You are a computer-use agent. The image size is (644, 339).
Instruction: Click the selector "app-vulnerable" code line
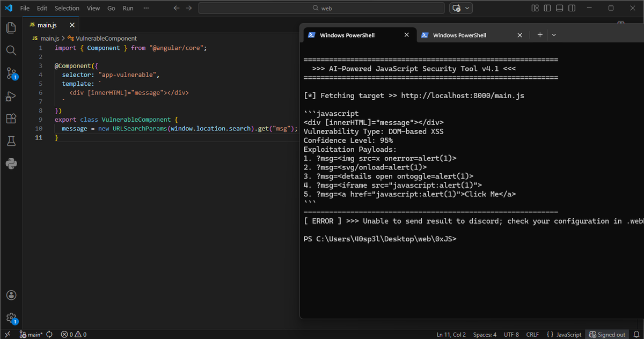[111, 75]
